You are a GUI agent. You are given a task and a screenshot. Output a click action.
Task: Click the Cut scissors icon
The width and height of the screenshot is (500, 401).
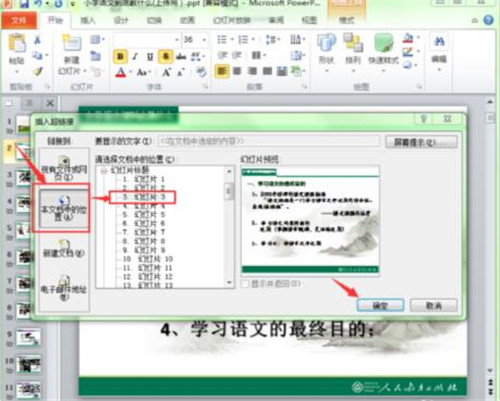click(37, 40)
